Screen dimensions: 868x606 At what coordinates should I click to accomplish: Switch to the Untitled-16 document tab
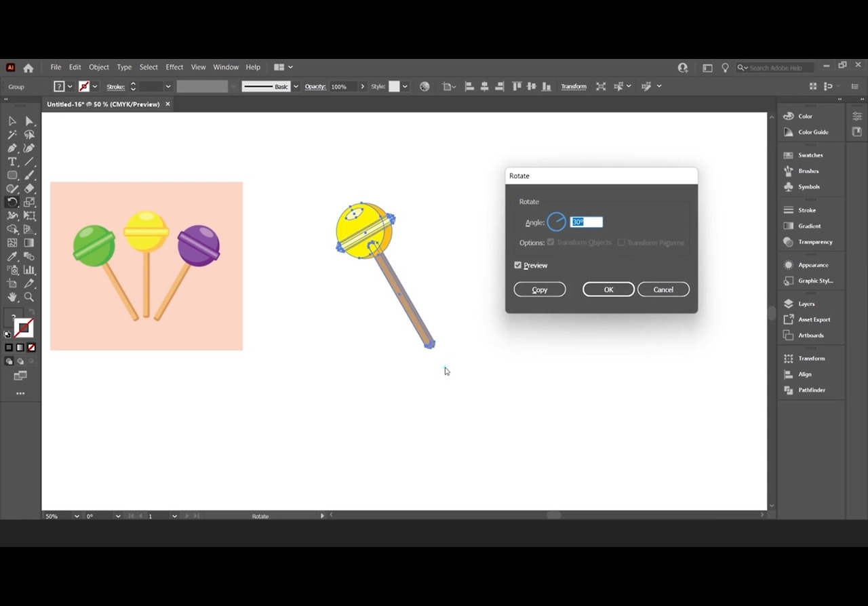[x=103, y=104]
